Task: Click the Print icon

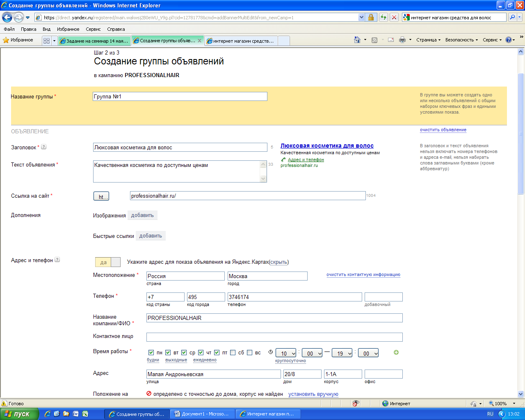Action: 402,40
